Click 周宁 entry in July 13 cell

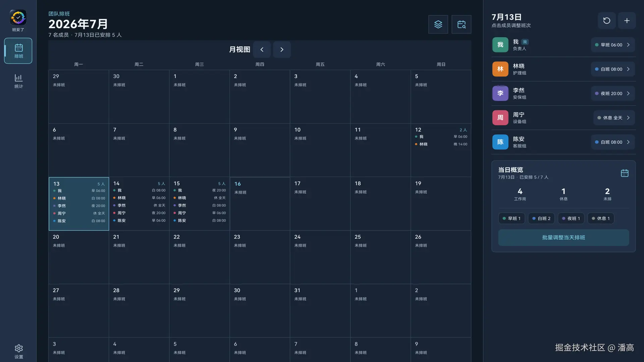[79, 213]
